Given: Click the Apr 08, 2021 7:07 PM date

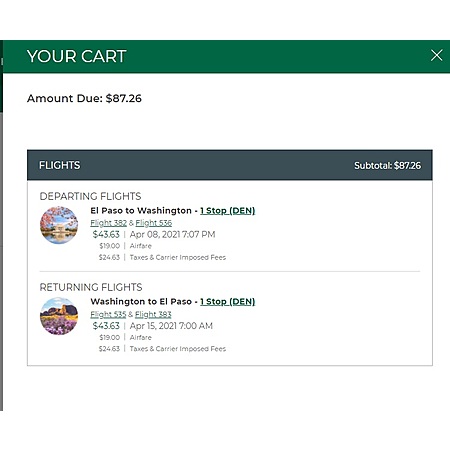Looking at the screenshot, I should pyautogui.click(x=172, y=234).
